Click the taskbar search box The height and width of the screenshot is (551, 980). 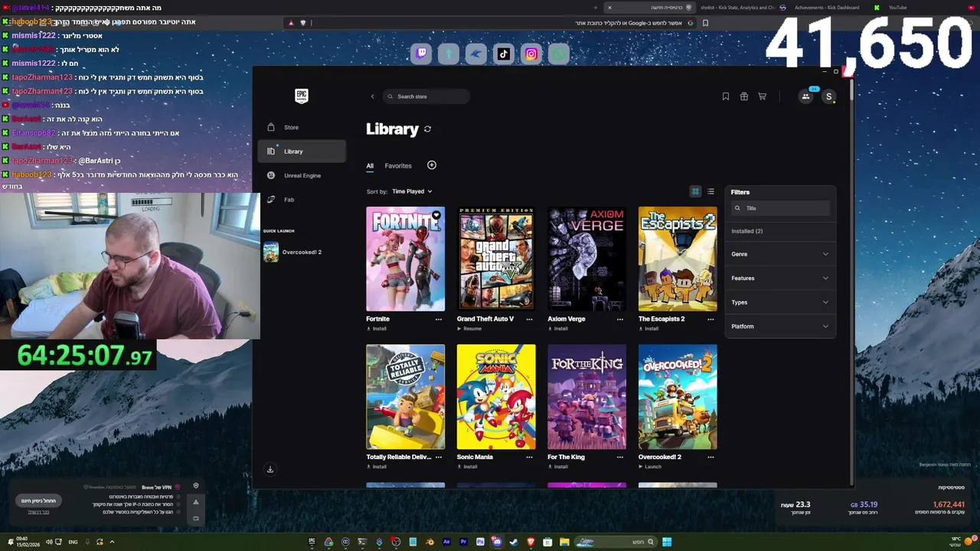pos(616,542)
